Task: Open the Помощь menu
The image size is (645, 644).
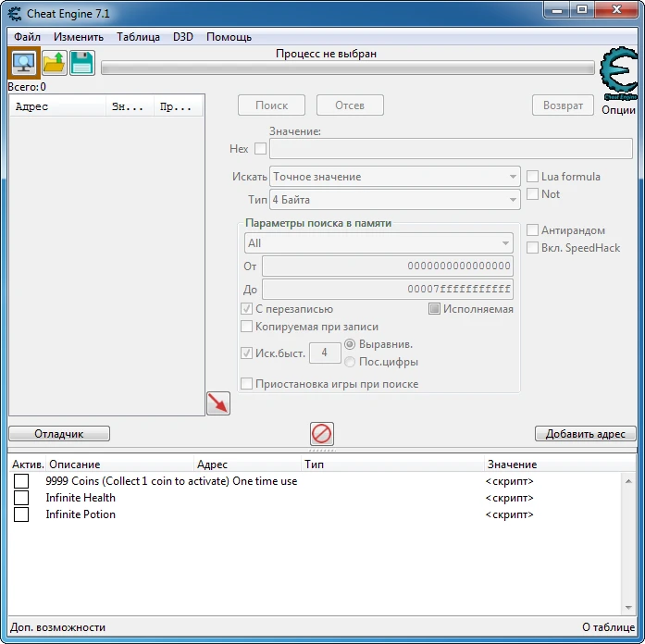Action: pyautogui.click(x=229, y=37)
